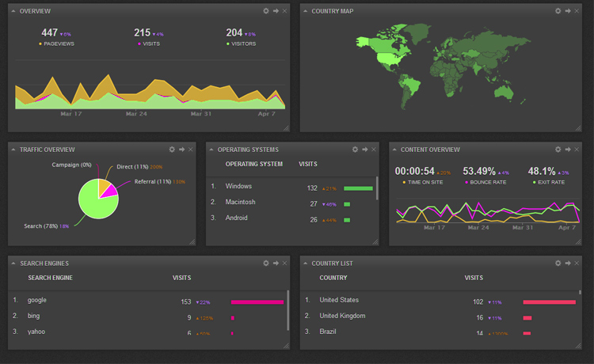
Task: Open settings gear of Overview widget
Action: (x=266, y=11)
